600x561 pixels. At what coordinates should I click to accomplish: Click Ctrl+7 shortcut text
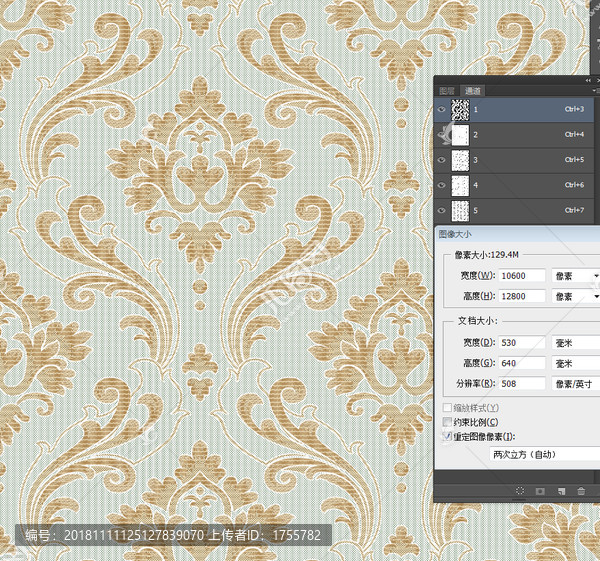tap(574, 210)
